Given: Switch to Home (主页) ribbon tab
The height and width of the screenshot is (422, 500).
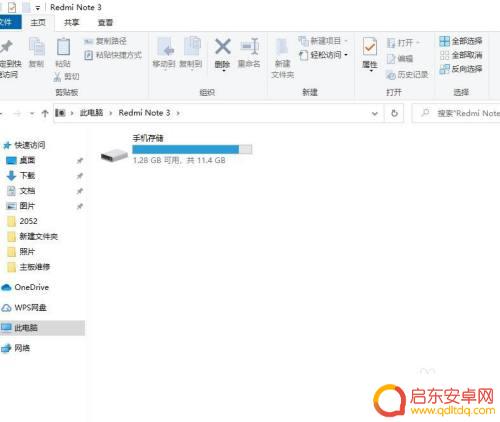Looking at the screenshot, I should click(38, 22).
